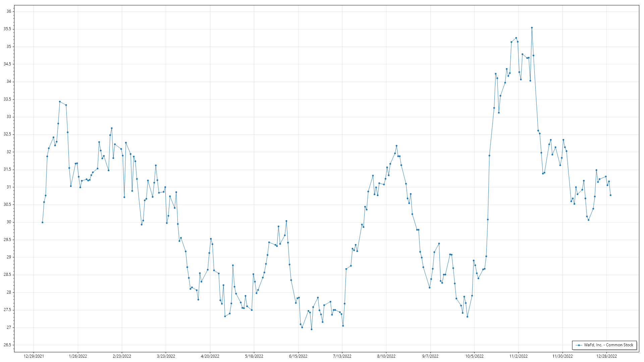Click the 10/5/2022 x-axis date label
Viewport: 644px width, 362px height.
pos(474,356)
